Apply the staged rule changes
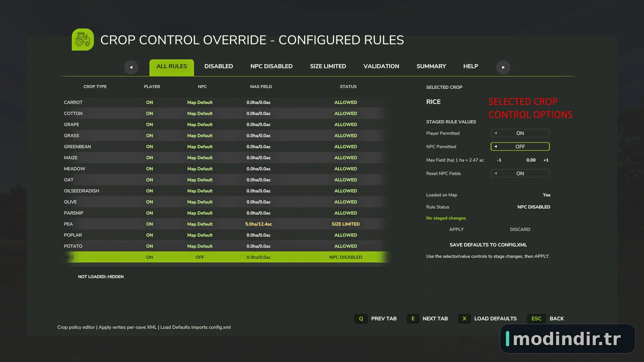Screen dimensions: 644x362 (x=456, y=229)
